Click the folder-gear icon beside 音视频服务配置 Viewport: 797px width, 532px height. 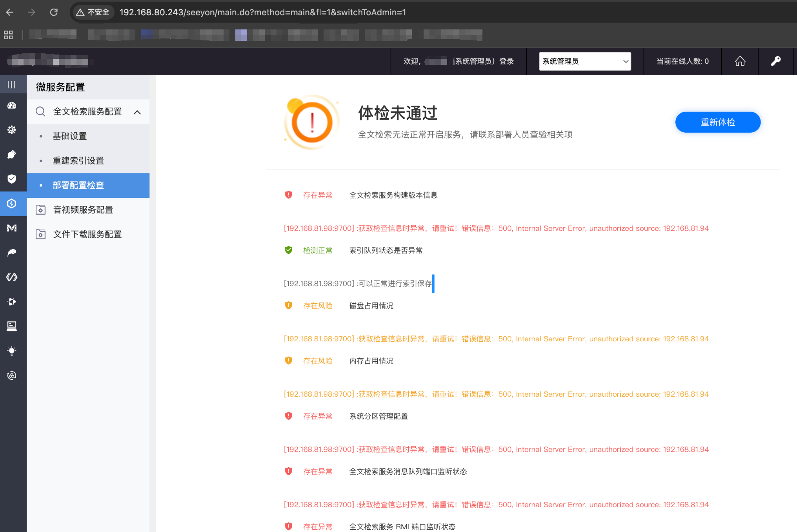(x=40, y=210)
